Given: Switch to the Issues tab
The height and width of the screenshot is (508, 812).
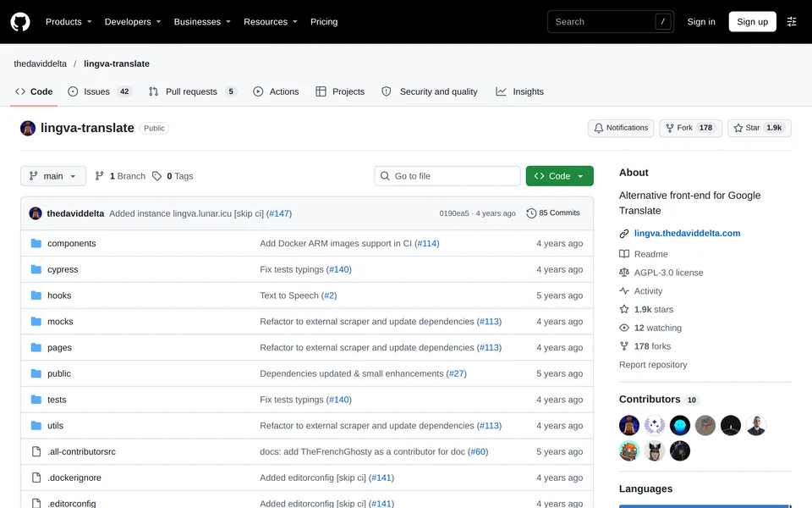Looking at the screenshot, I should point(100,91).
